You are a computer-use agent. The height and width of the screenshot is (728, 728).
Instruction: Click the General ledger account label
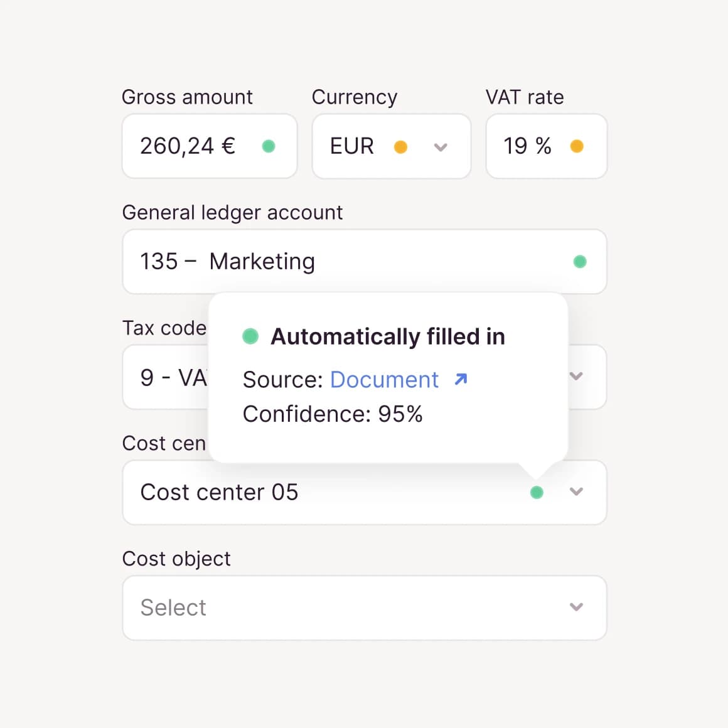[232, 213]
